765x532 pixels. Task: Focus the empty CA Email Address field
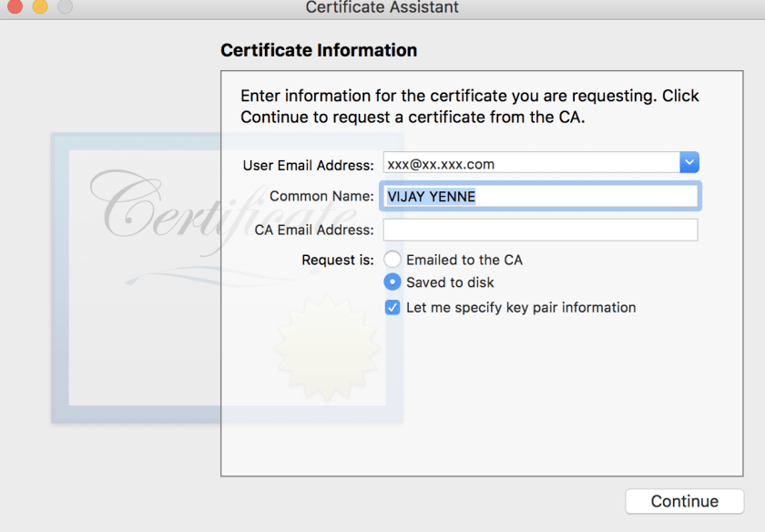click(540, 230)
